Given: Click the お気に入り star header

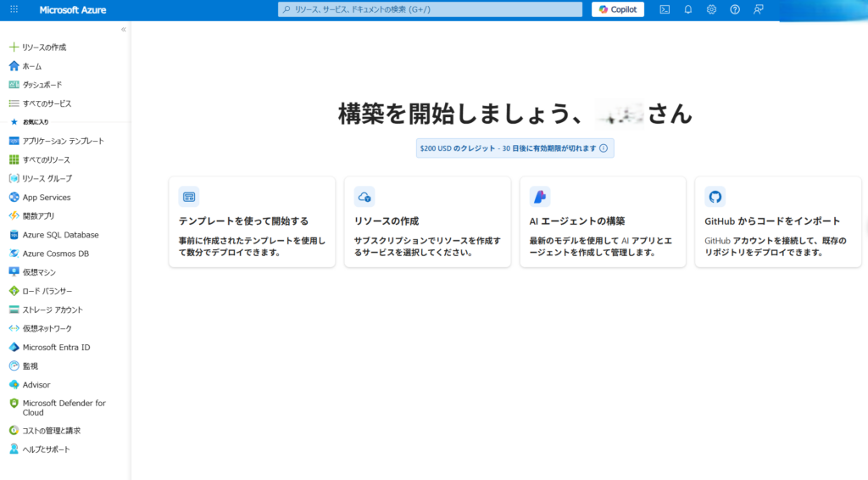Looking at the screenshot, I should click(14, 122).
